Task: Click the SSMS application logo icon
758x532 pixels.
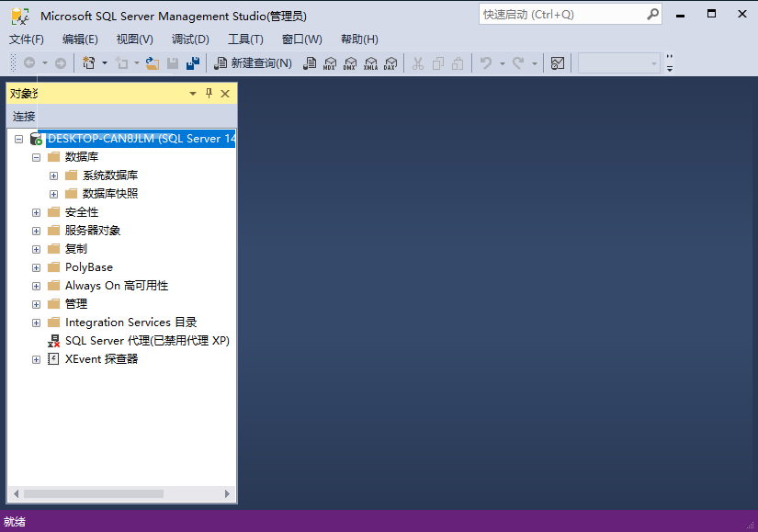Action: [x=20, y=16]
